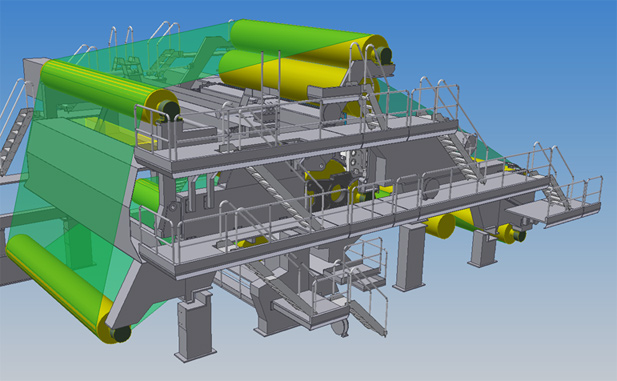Image resolution: width=617 pixels, height=381 pixels.
Task: Pick the small yellow roll with dark cap at far right
Action: (x=512, y=233)
